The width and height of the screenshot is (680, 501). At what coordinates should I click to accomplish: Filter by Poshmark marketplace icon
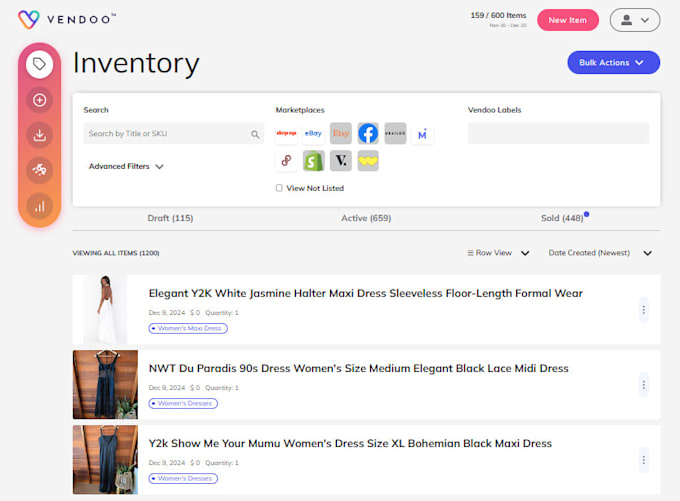point(286,160)
